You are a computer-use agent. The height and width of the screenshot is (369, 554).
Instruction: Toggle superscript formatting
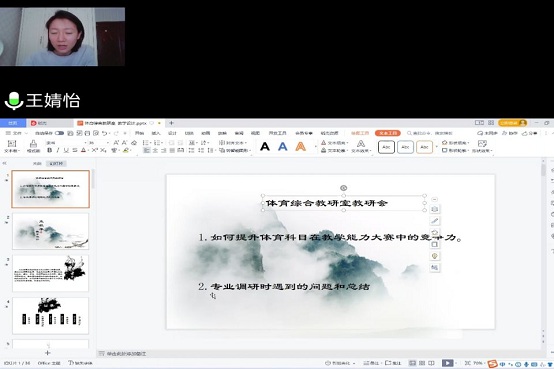pos(94,151)
